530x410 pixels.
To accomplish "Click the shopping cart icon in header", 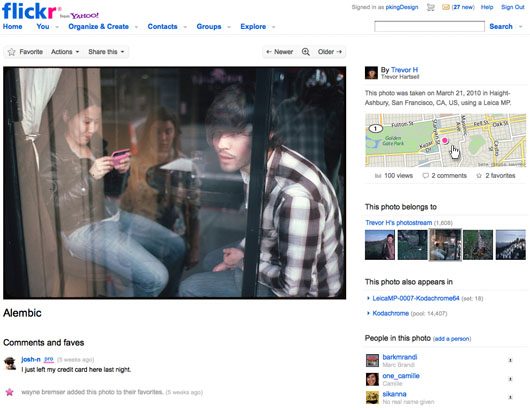I will click(x=430, y=7).
